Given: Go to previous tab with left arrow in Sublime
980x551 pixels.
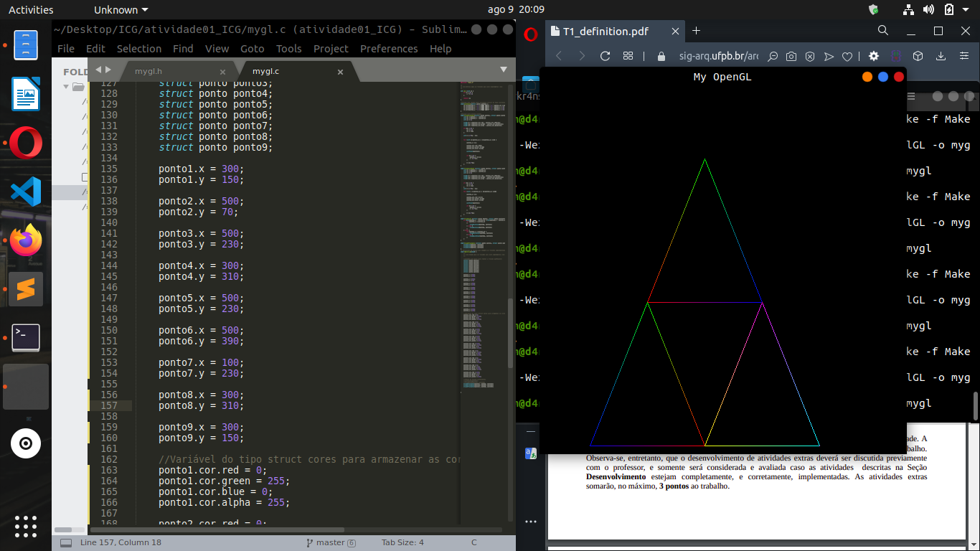Looking at the screenshot, I should click(x=98, y=70).
